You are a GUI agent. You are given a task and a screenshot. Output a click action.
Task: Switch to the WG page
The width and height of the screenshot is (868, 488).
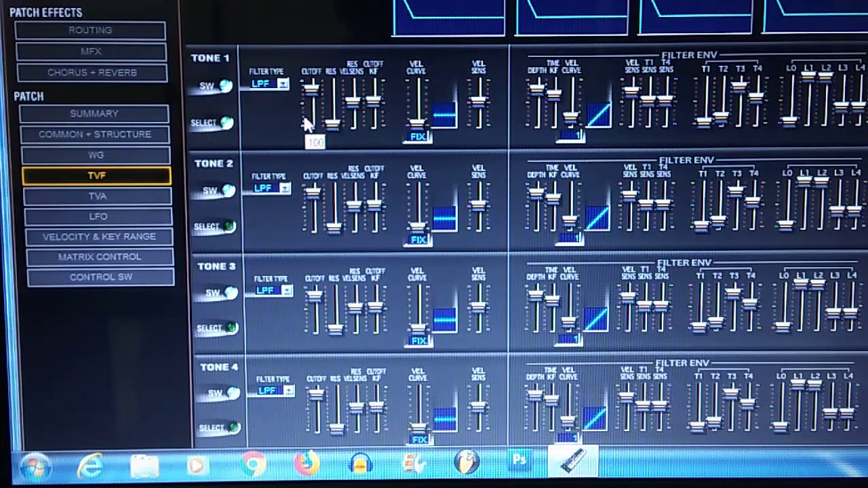click(x=96, y=155)
